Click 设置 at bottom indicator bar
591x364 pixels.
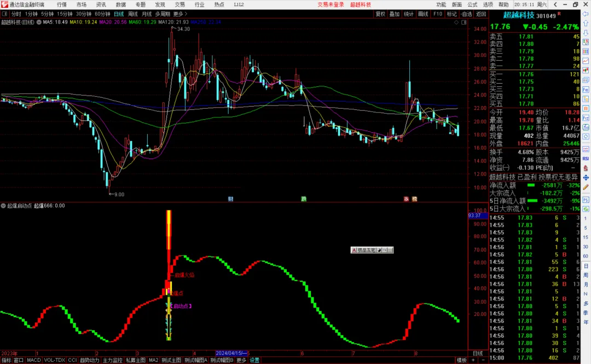point(255,360)
